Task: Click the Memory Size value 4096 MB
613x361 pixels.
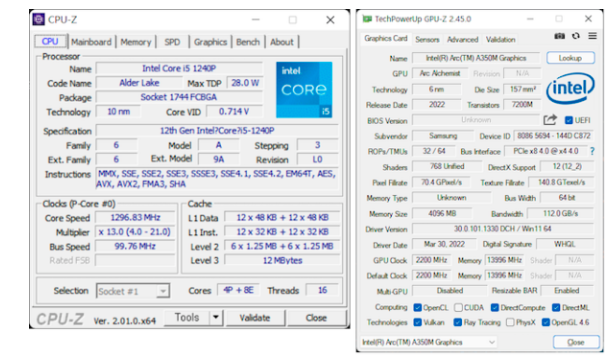Action: [x=442, y=214]
